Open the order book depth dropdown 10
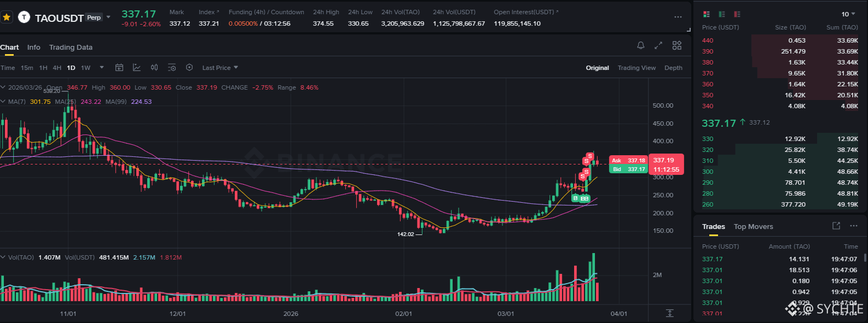 tap(848, 14)
